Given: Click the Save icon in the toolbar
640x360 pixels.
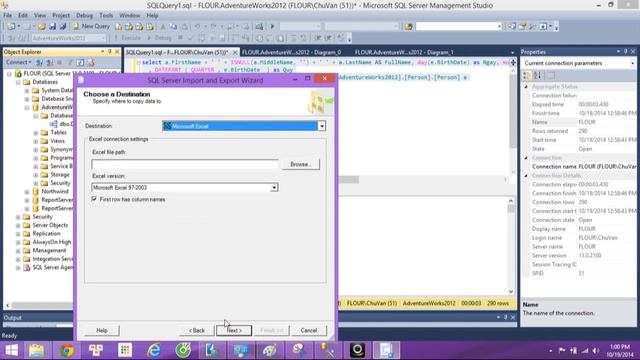Looking at the screenshot, I should (x=52, y=27).
